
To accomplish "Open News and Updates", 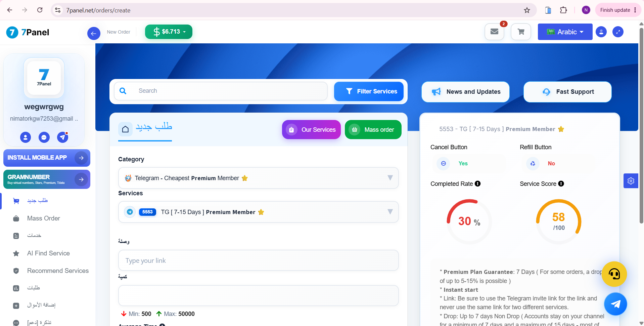I will point(465,92).
